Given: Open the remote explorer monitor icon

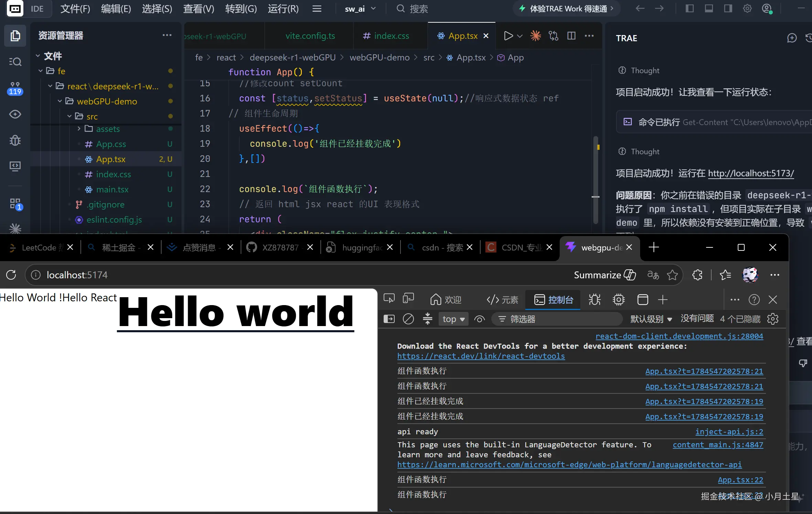Looking at the screenshot, I should [x=15, y=166].
